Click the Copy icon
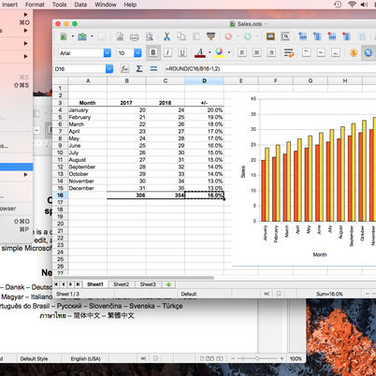376x376 pixels. point(181,36)
